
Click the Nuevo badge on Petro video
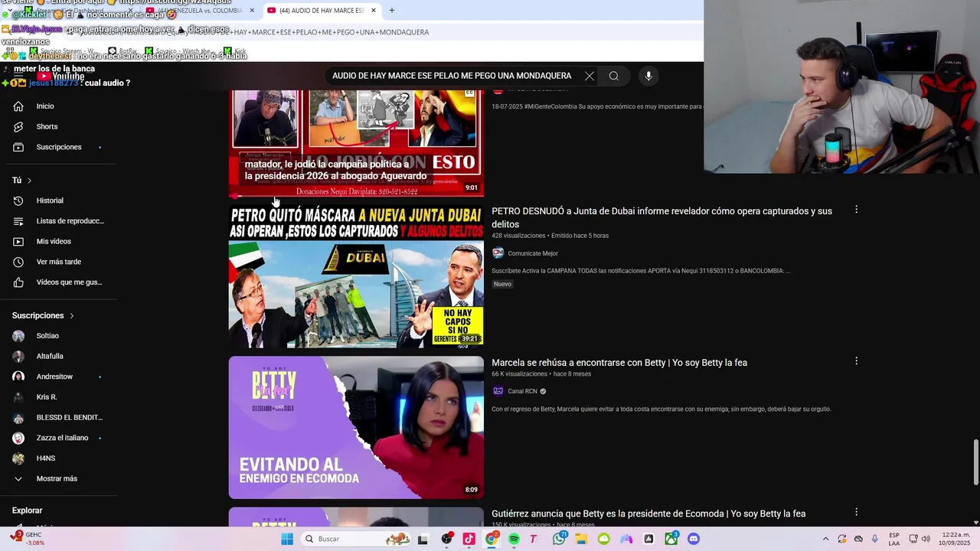502,284
